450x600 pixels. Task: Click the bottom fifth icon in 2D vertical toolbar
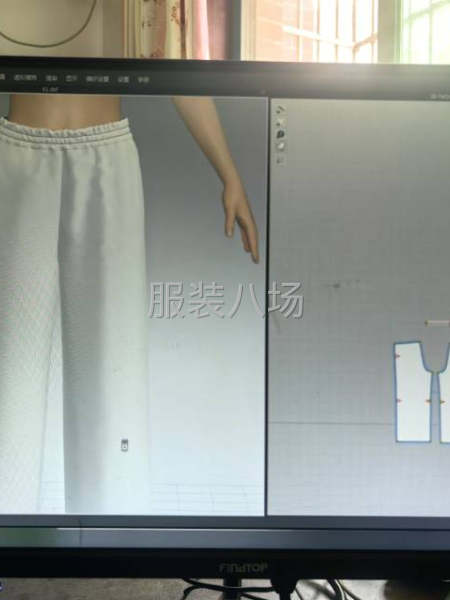click(x=281, y=159)
